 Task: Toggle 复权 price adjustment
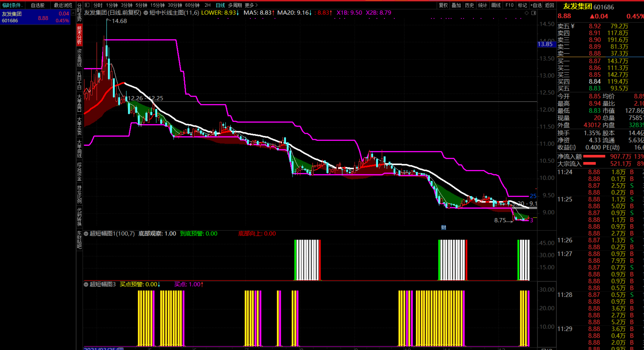(x=443, y=5)
